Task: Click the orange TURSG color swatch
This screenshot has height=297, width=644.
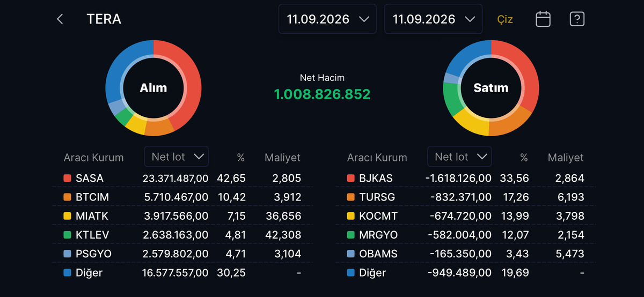Action: coord(350,197)
